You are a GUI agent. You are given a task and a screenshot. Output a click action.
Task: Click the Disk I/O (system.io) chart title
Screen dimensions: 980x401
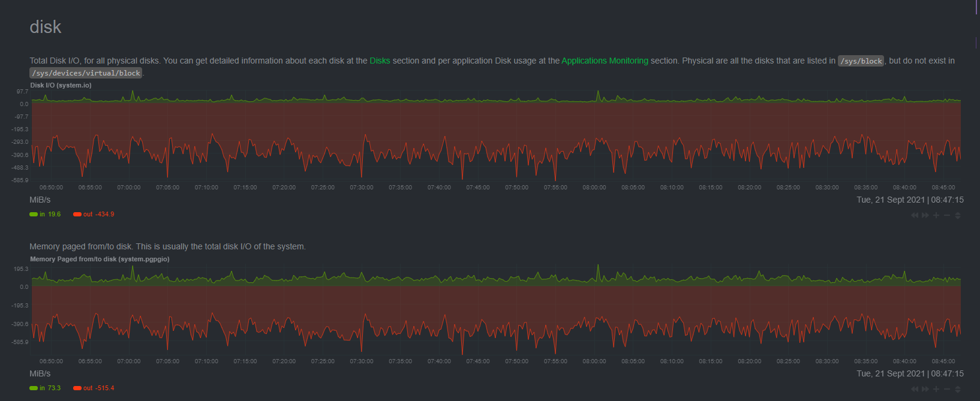(x=61, y=85)
